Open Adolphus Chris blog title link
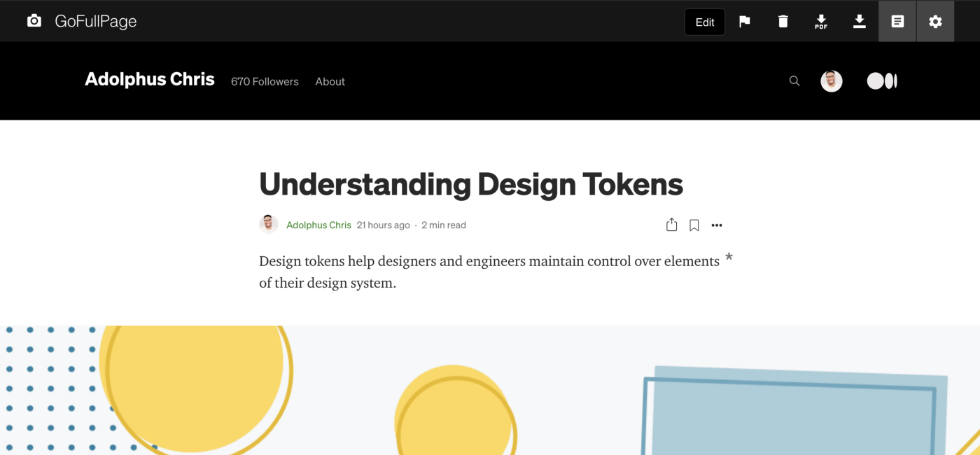This screenshot has height=455, width=980. (150, 80)
